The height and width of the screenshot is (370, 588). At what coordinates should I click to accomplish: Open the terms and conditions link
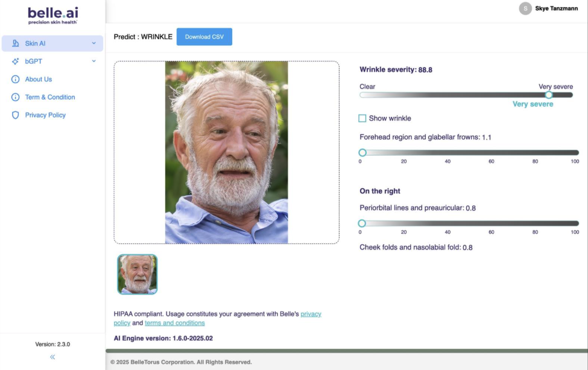click(174, 323)
